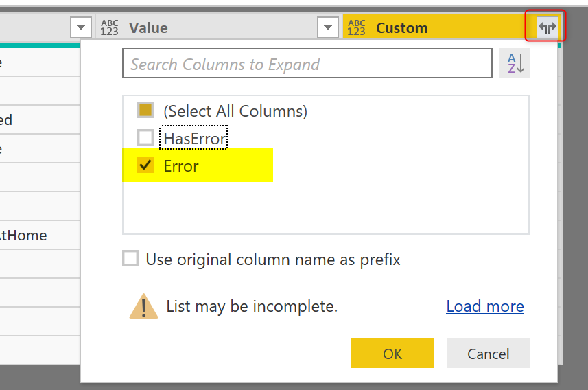Click the Load more link

click(x=484, y=306)
